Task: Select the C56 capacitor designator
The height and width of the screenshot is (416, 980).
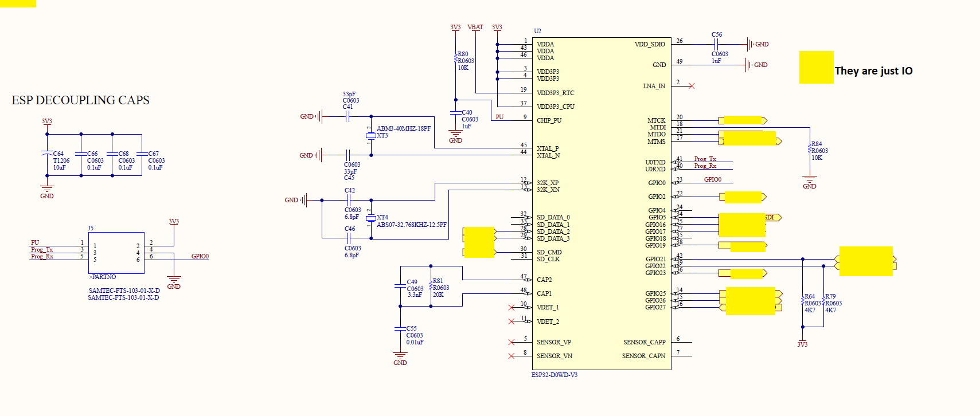Action: 717,34
